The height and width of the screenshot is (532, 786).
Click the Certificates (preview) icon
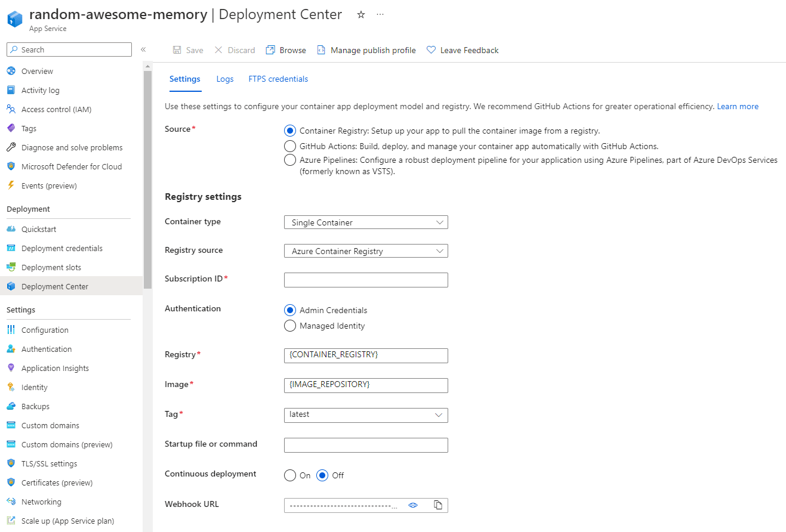coord(11,482)
